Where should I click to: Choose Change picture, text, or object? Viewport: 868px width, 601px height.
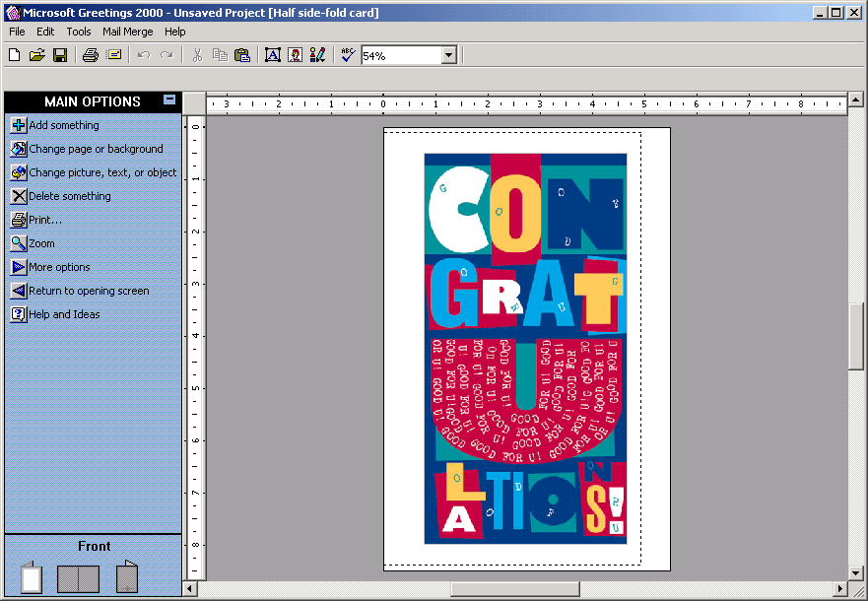pos(102,172)
